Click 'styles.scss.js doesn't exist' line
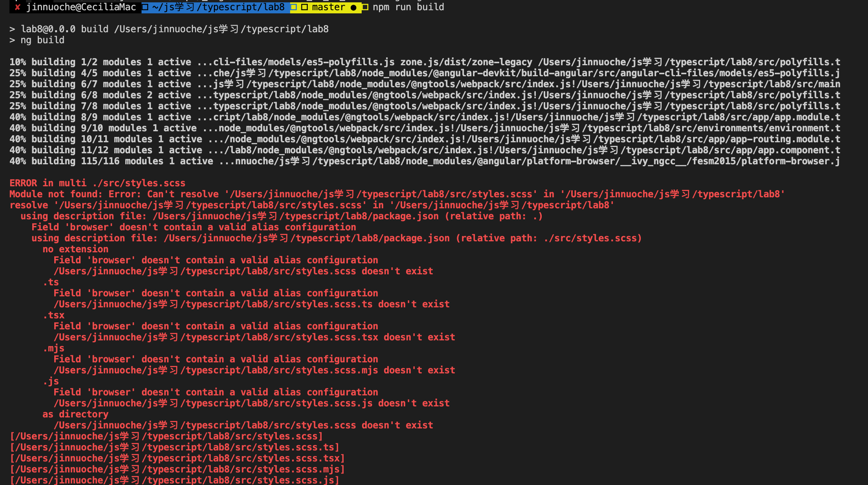The image size is (868, 485). click(252, 403)
